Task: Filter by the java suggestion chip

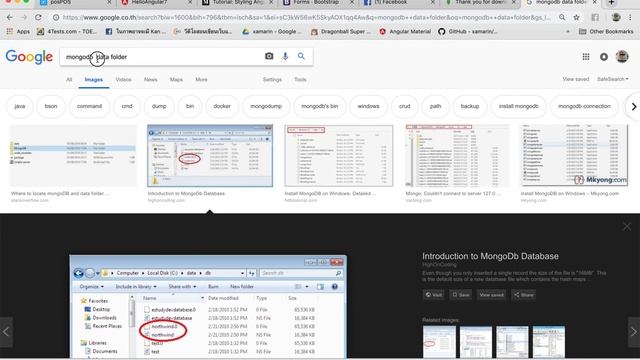Action: click(20, 106)
